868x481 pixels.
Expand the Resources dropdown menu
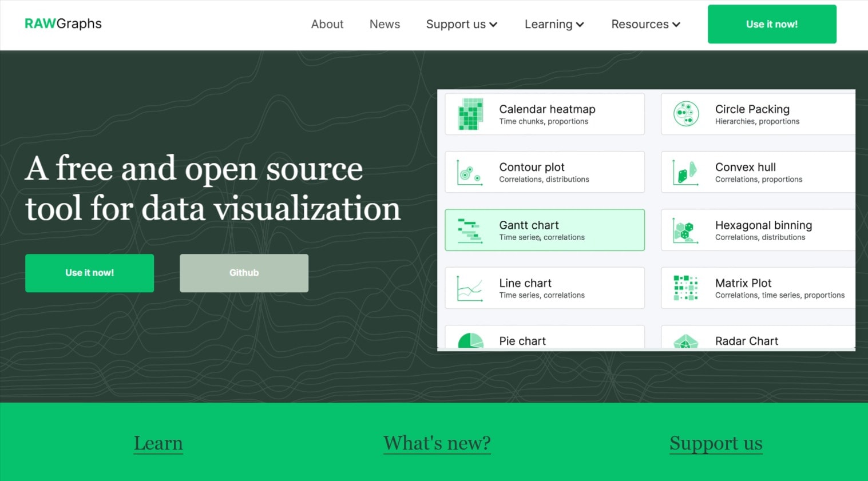(x=645, y=24)
